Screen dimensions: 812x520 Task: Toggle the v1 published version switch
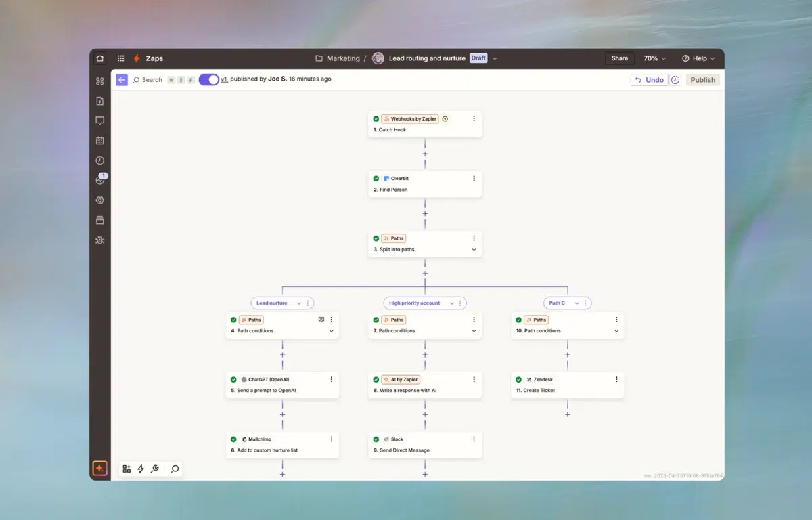tap(208, 79)
